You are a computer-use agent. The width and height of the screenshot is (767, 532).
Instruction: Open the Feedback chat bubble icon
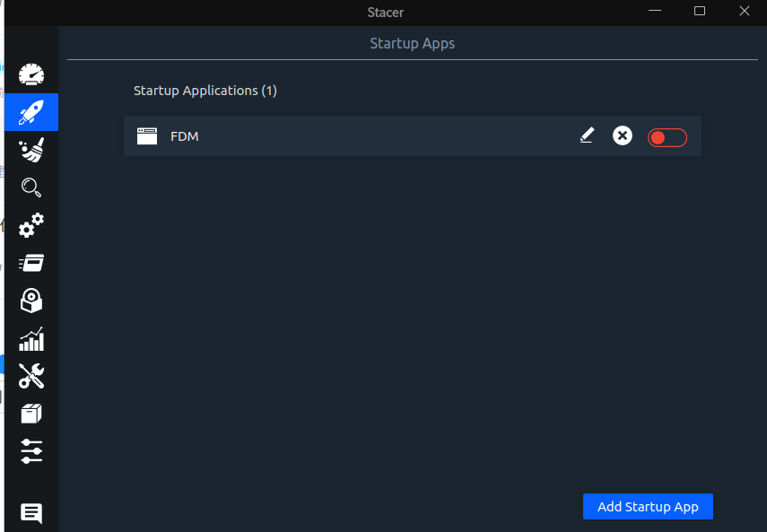tap(31, 513)
